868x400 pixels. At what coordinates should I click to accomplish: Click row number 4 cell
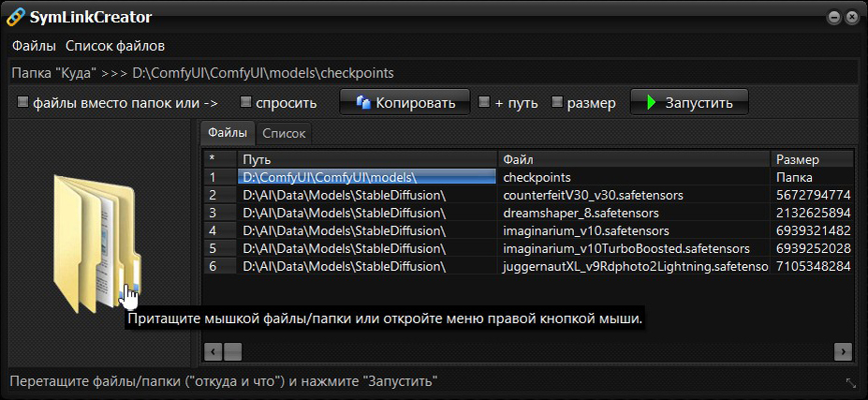coord(220,230)
